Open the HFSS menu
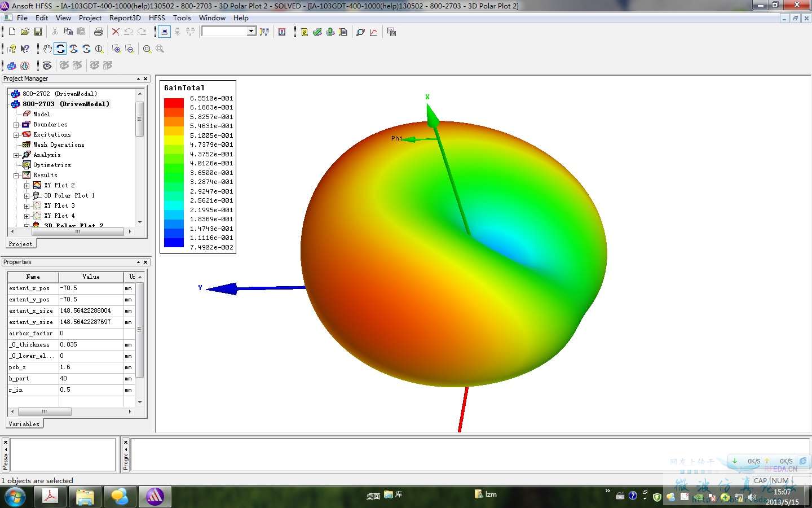This screenshot has height=508, width=812. [x=157, y=18]
